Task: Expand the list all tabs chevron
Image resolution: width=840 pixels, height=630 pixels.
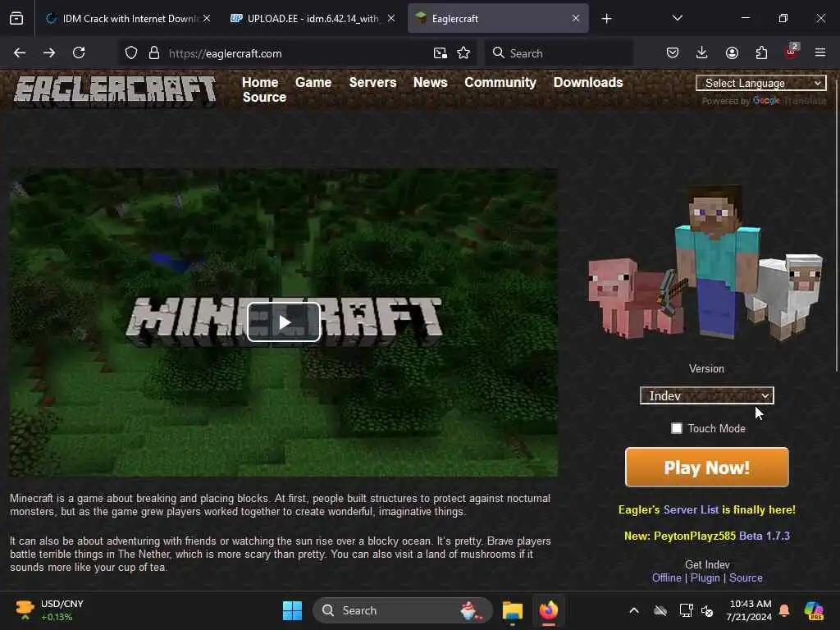Action: [x=678, y=18]
